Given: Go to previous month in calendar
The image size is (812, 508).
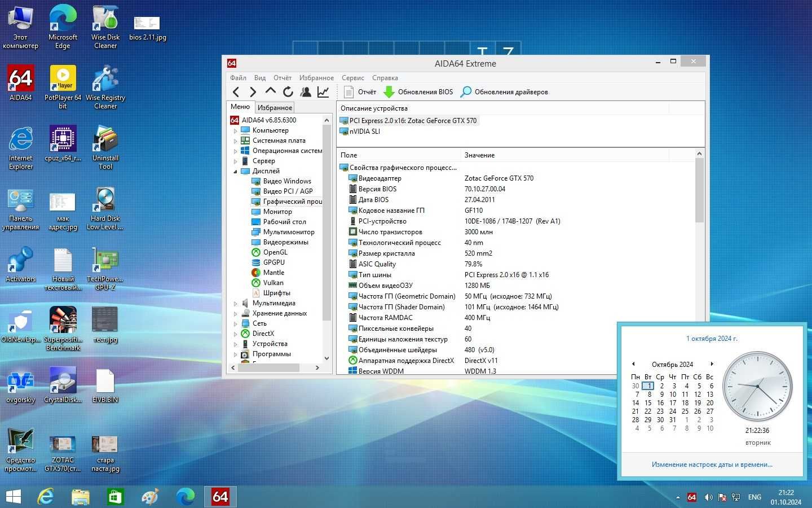Looking at the screenshot, I should pyautogui.click(x=633, y=364).
